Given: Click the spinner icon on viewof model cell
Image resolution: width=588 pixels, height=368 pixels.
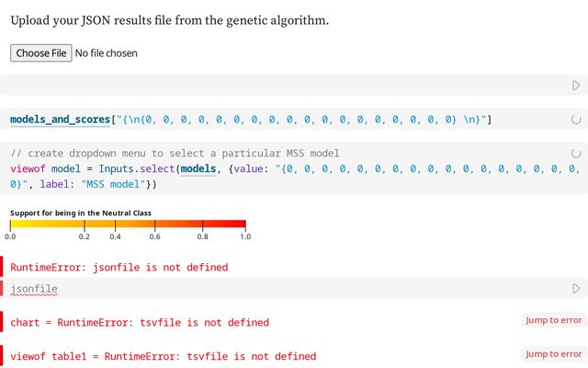Looking at the screenshot, I should point(576,153).
